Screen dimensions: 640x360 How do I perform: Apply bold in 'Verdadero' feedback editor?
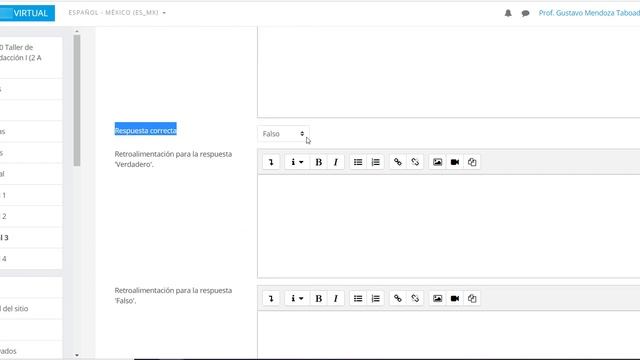(x=318, y=162)
